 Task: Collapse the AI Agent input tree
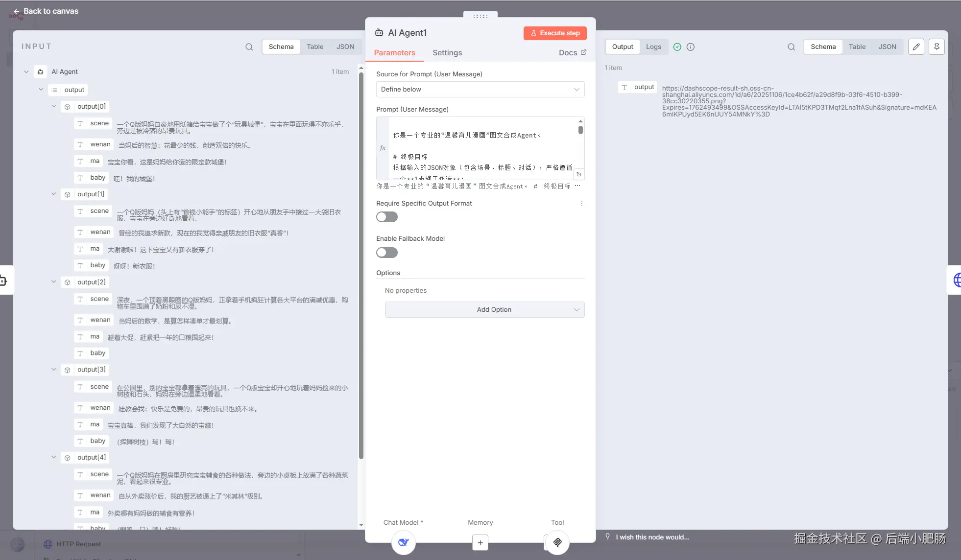[26, 71]
